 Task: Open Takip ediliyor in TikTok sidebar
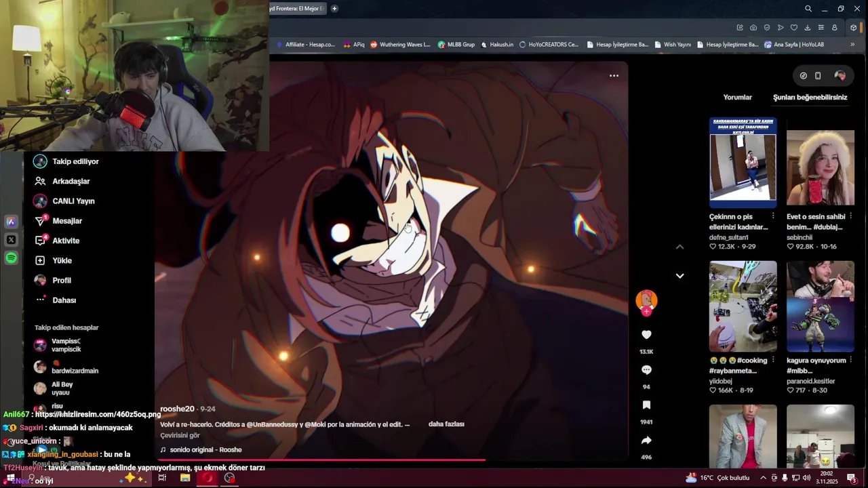tap(66, 161)
